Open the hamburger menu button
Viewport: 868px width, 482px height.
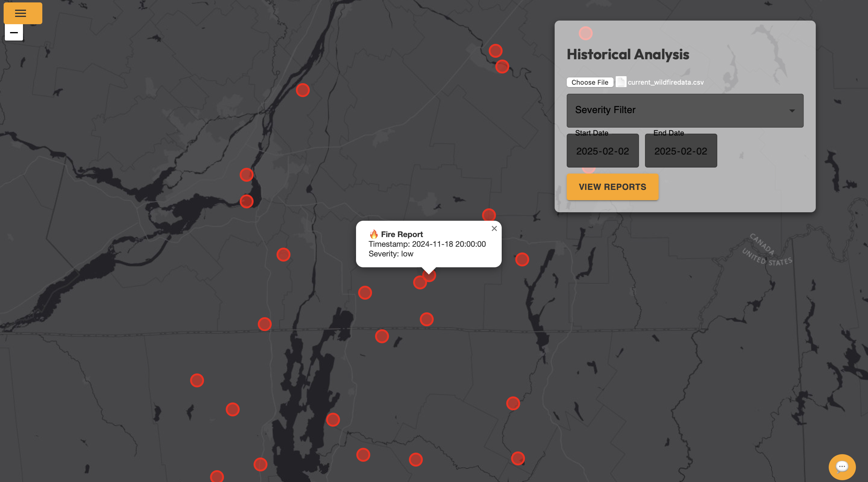pyautogui.click(x=23, y=13)
